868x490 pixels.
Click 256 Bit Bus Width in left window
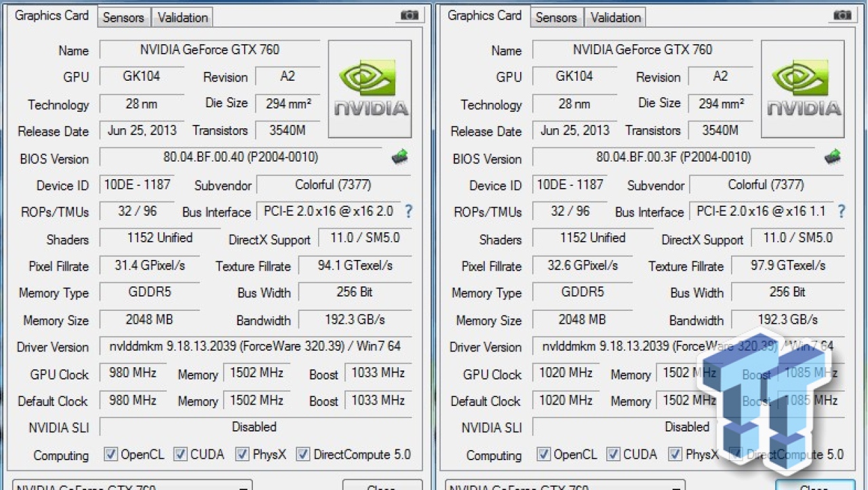355,293
